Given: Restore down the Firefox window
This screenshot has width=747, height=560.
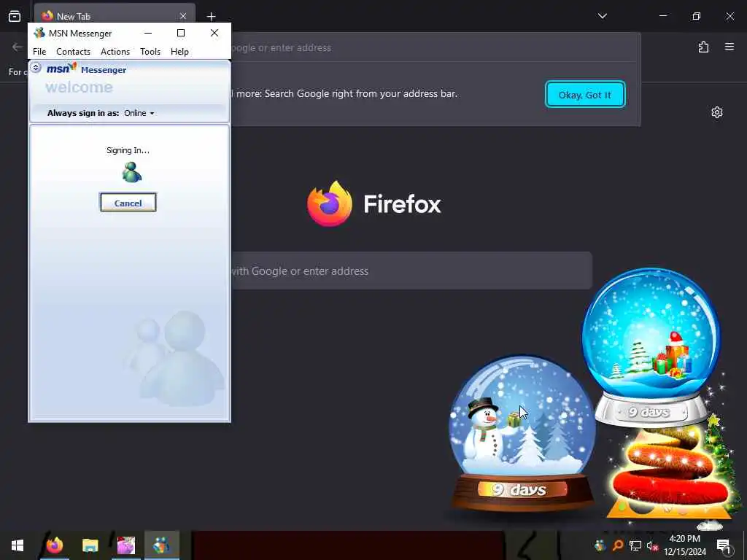Looking at the screenshot, I should click(x=697, y=16).
